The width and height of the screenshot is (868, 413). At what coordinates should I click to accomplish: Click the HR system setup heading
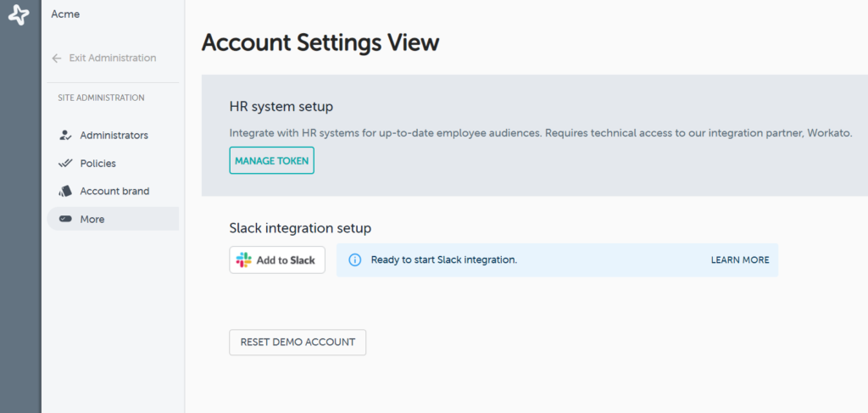[281, 107]
